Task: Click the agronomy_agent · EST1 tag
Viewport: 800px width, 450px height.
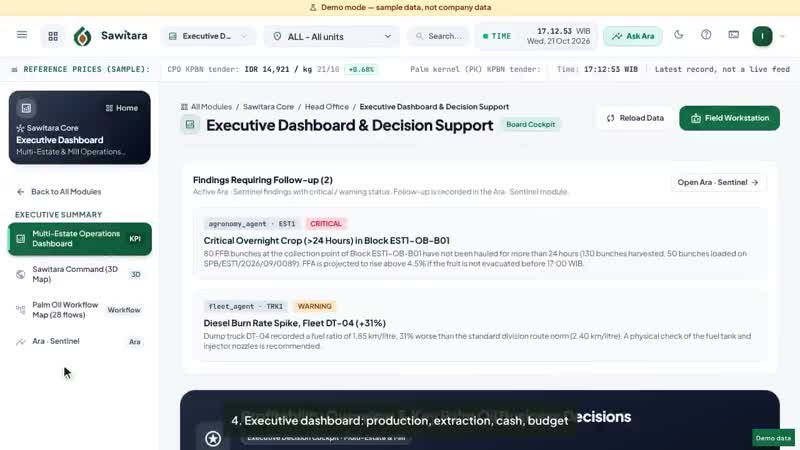Action: (252, 223)
